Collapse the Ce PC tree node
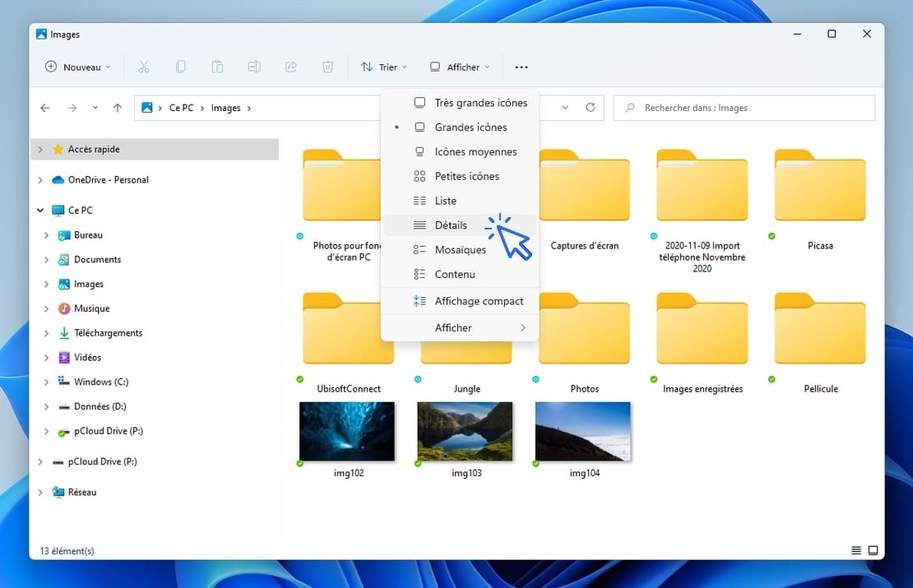The width and height of the screenshot is (913, 588). tap(40, 211)
